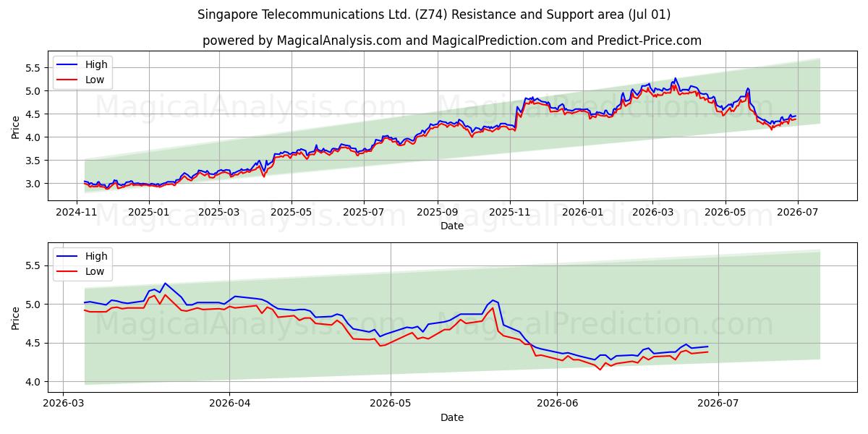Click the 'Date' x-axis label of top chart

click(452, 226)
